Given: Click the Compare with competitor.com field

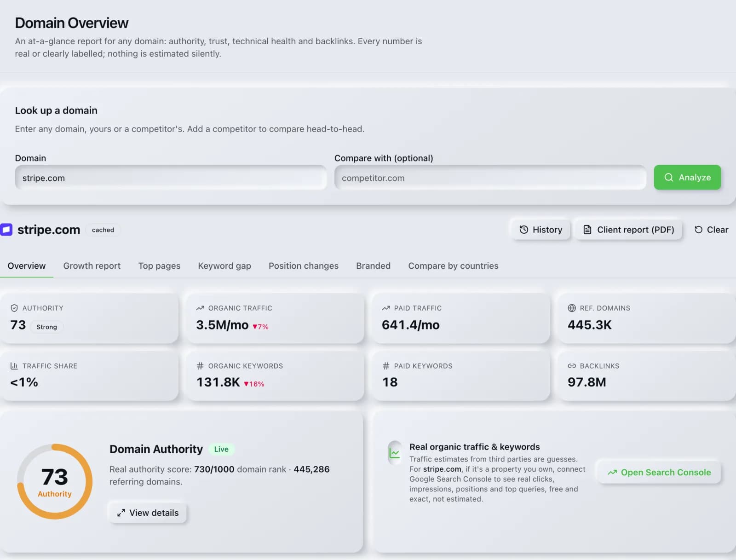Looking at the screenshot, I should [490, 178].
